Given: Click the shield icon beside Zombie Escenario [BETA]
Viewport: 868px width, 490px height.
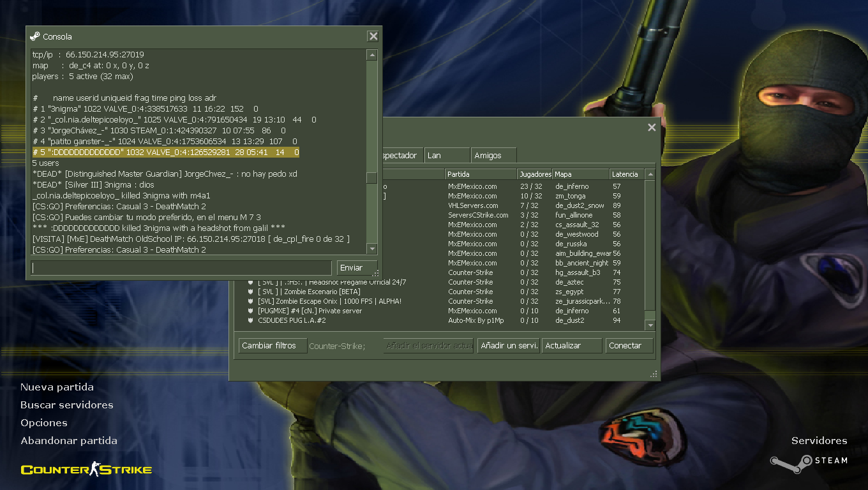Looking at the screenshot, I should point(251,292).
